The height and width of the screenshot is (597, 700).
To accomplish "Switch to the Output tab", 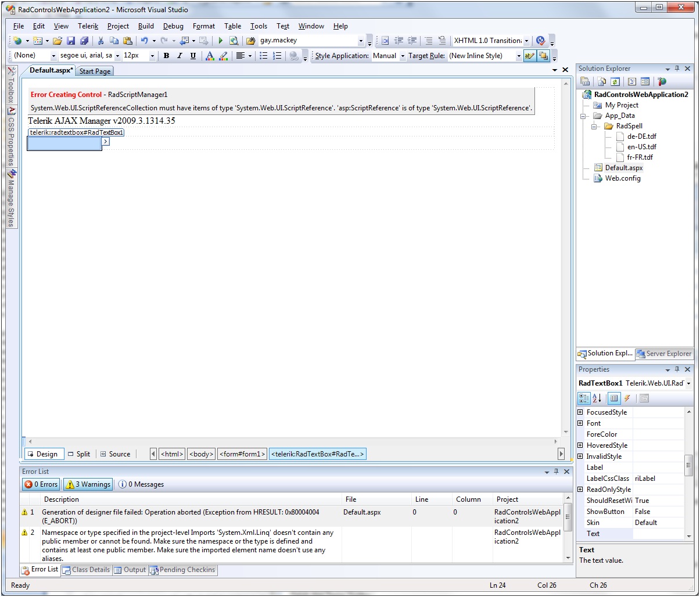I will (x=130, y=570).
